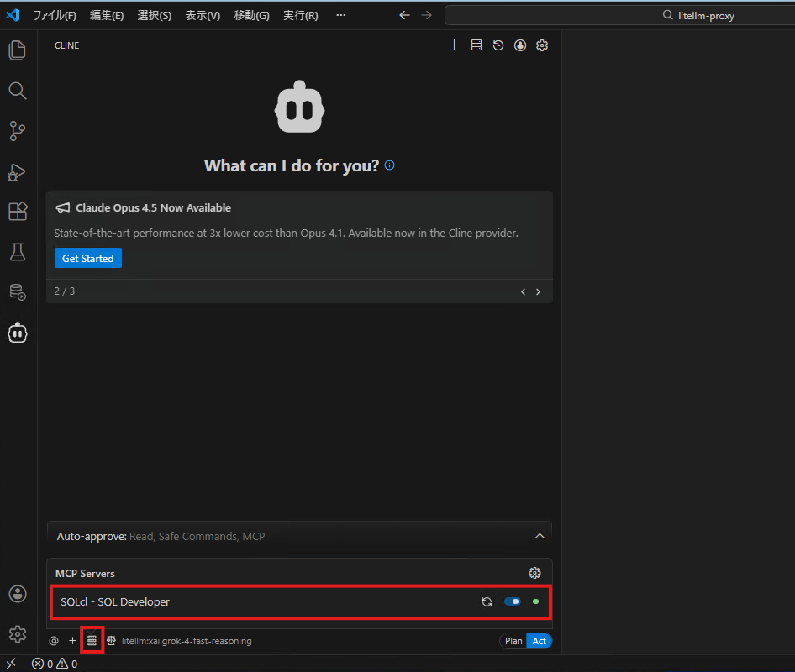This screenshot has height=672, width=795.
Task: Start a new Cline task with plus icon
Action: click(455, 45)
